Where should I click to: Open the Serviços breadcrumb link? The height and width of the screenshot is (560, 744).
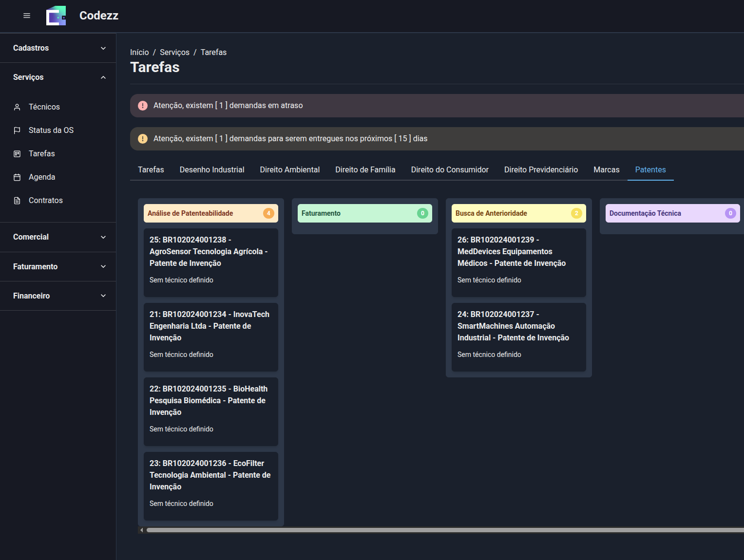click(x=174, y=52)
